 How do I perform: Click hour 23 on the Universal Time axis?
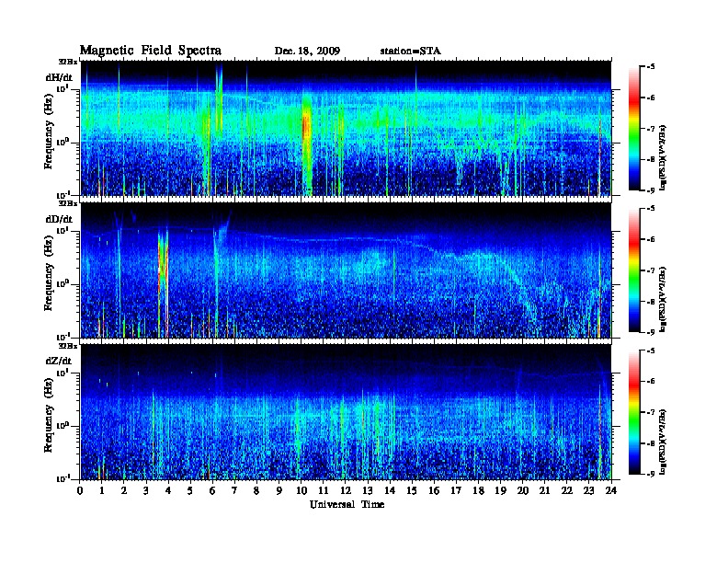coord(588,490)
